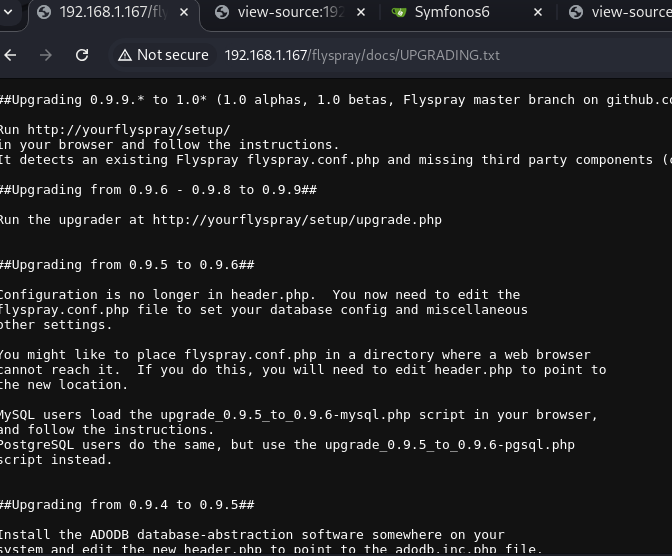The width and height of the screenshot is (672, 556).
Task: Click the globe favicon on the flyspray tab
Action: (x=42, y=13)
